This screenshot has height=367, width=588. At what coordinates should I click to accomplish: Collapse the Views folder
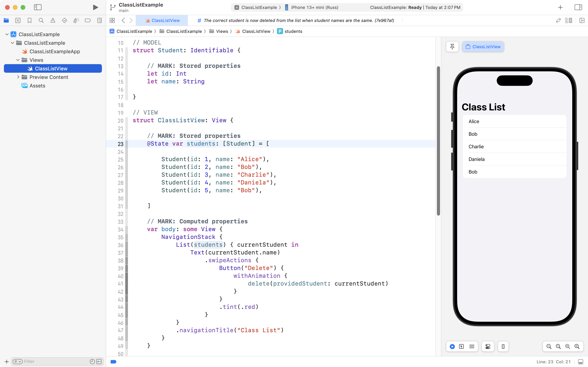(x=18, y=60)
